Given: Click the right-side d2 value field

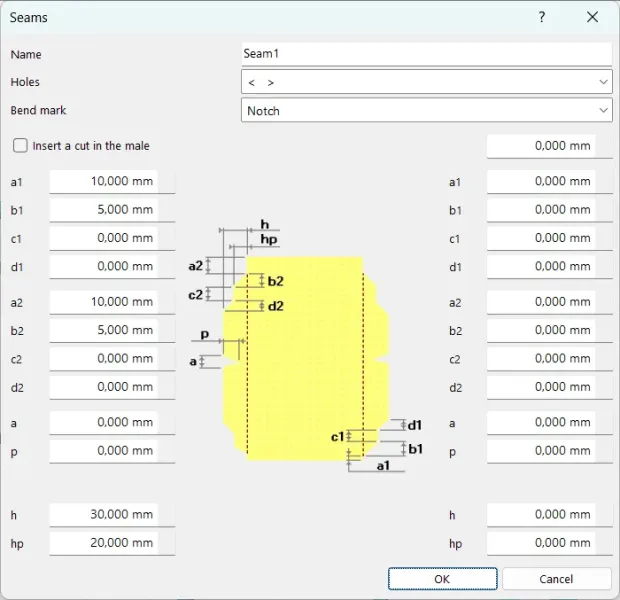Looking at the screenshot, I should [x=550, y=387].
